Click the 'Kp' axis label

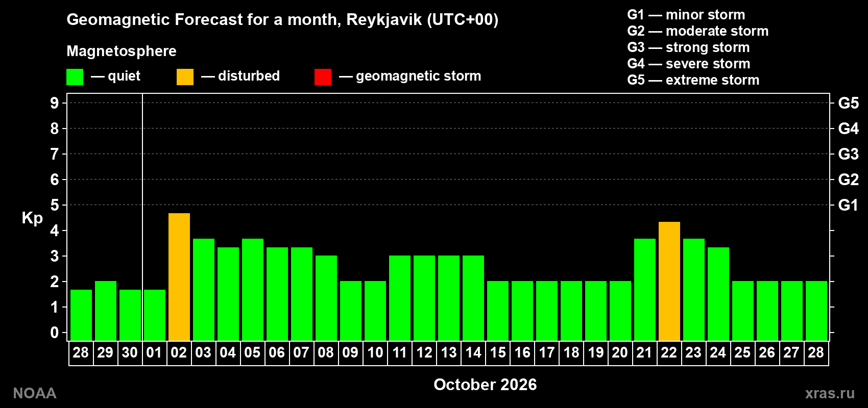point(32,218)
